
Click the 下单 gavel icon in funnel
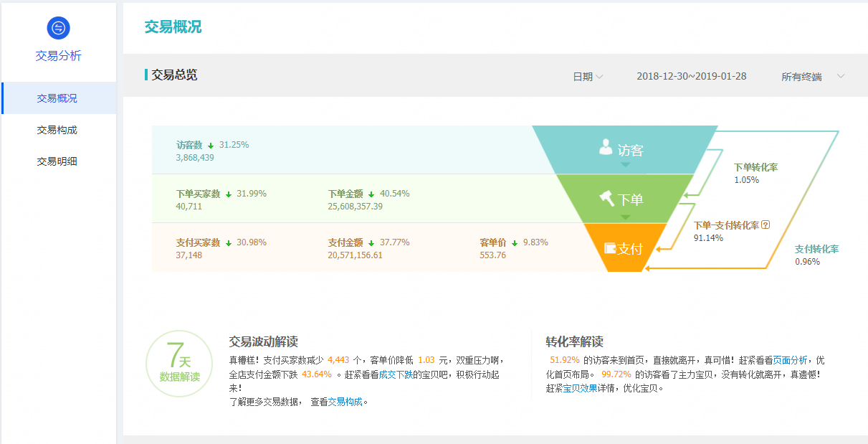tap(607, 197)
